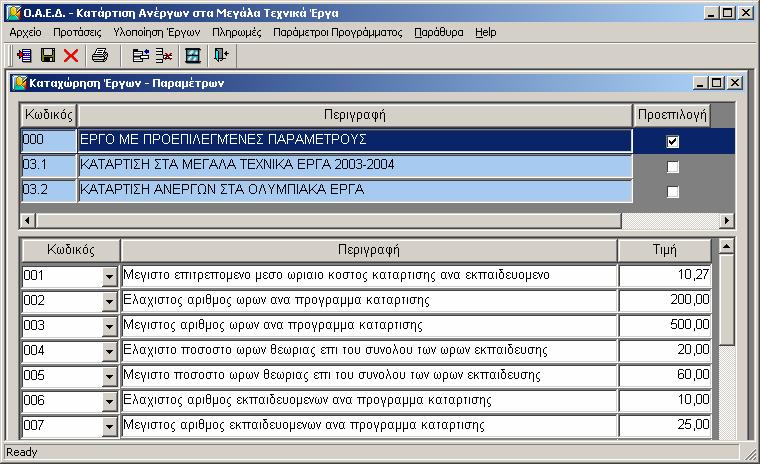Click the value field 200,00
This screenshot has width=760, height=464.
click(x=665, y=301)
